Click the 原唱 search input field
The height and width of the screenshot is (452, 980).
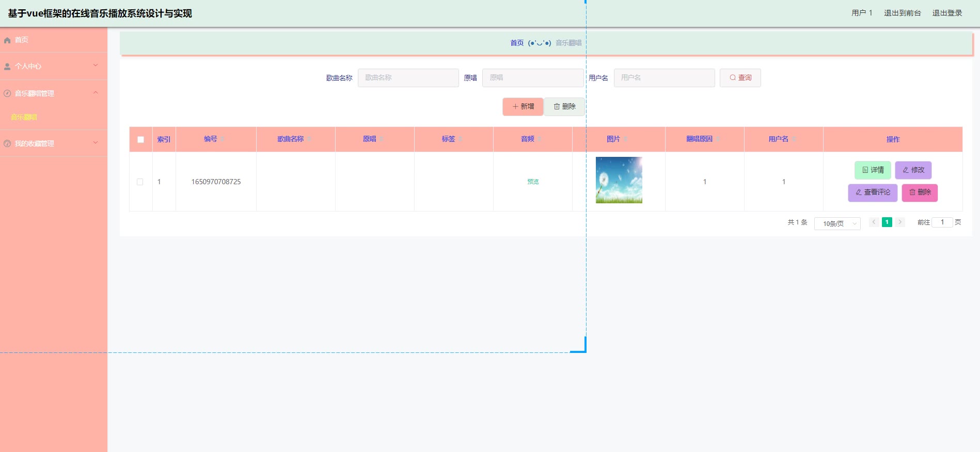[533, 78]
